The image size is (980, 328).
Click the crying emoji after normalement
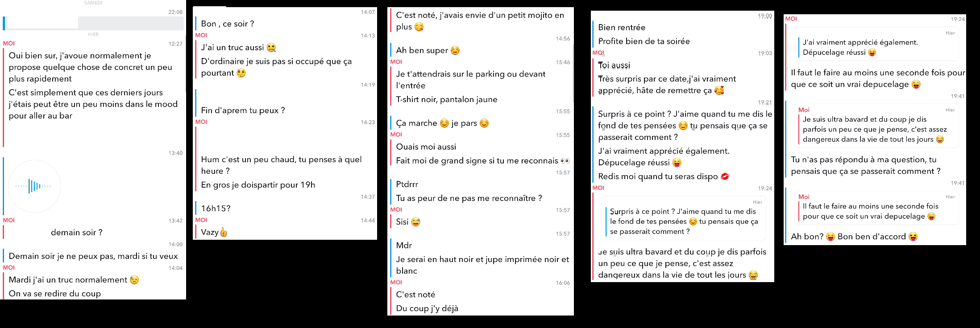(x=134, y=280)
